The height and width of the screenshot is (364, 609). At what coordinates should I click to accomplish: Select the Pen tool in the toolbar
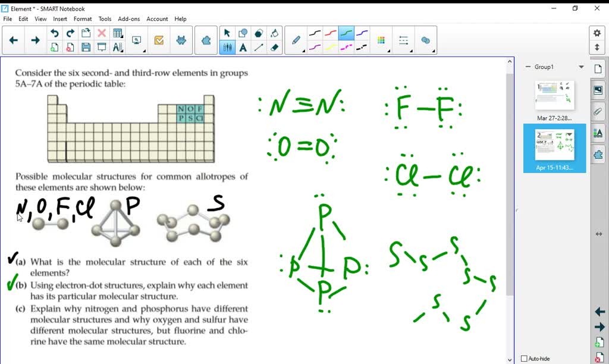click(296, 40)
